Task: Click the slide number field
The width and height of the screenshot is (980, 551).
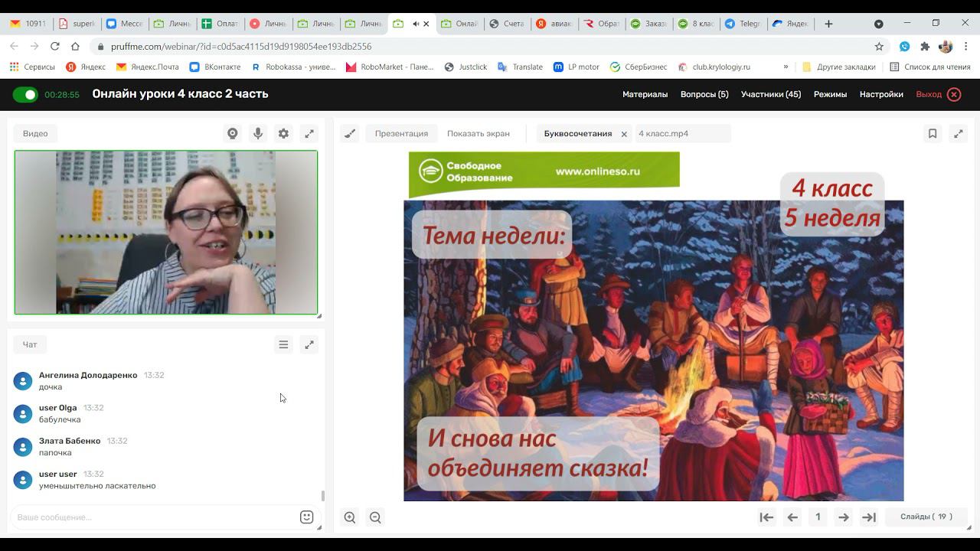Action: tap(818, 517)
